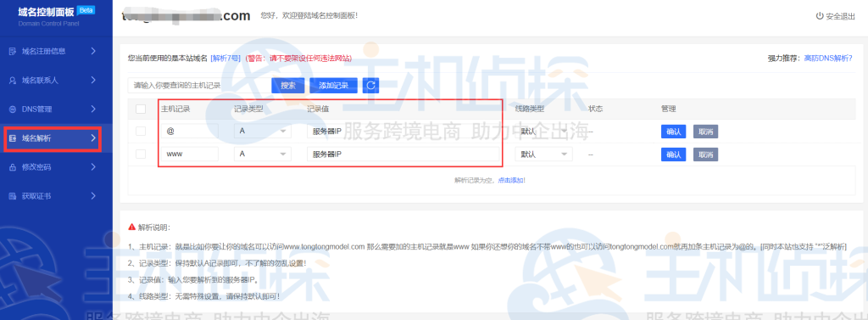Expand the 修改密码 chevron

tap(93, 167)
